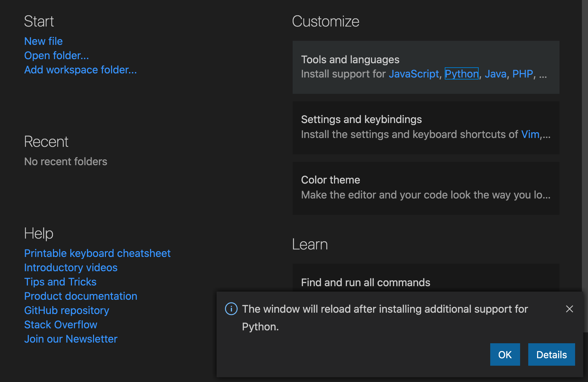
Task: Install support for PHP
Action: coord(522,74)
